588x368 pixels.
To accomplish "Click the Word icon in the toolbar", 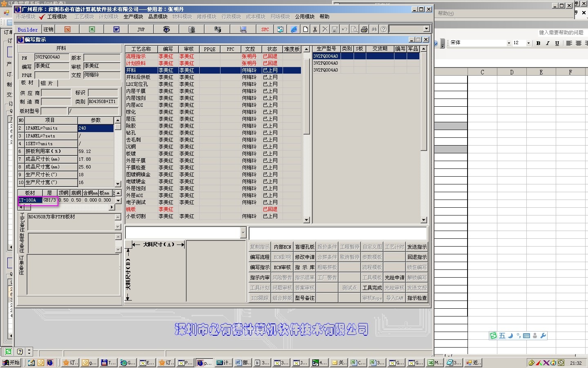I will tap(116, 29).
